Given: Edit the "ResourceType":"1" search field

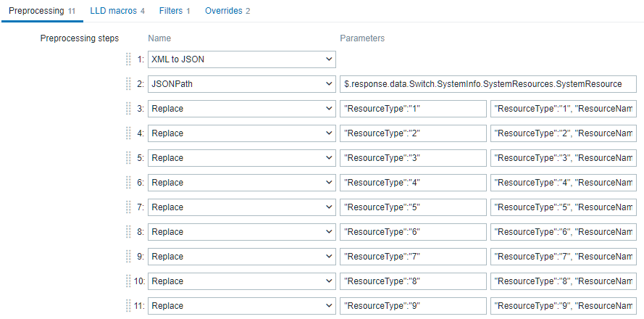Looking at the screenshot, I should point(413,109).
